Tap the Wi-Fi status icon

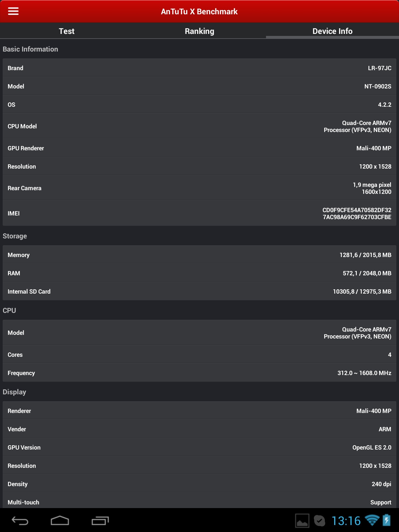tap(372, 520)
